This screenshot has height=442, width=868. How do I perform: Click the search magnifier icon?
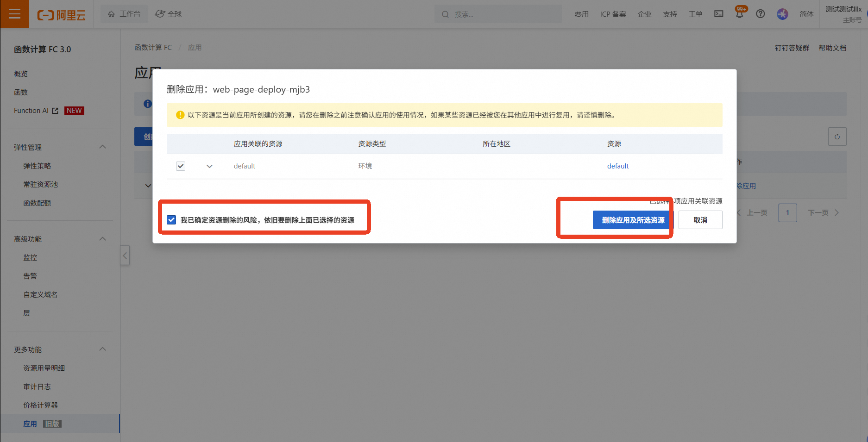445,14
